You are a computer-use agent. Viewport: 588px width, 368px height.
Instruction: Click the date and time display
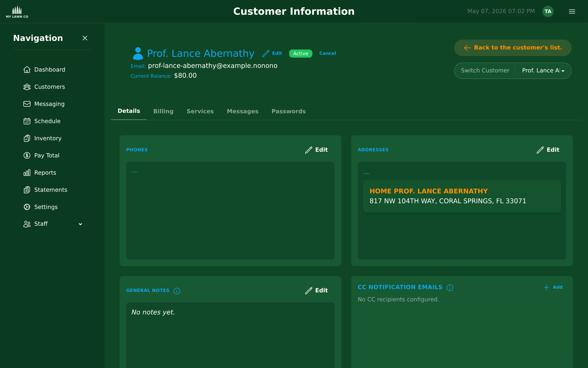(x=501, y=11)
